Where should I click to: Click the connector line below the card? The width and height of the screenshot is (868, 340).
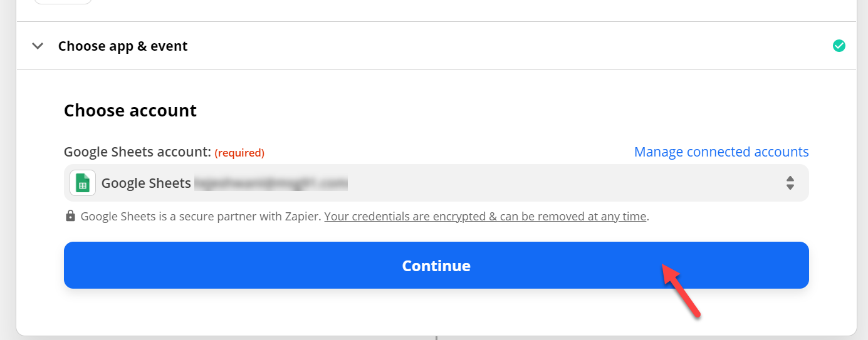point(436,338)
